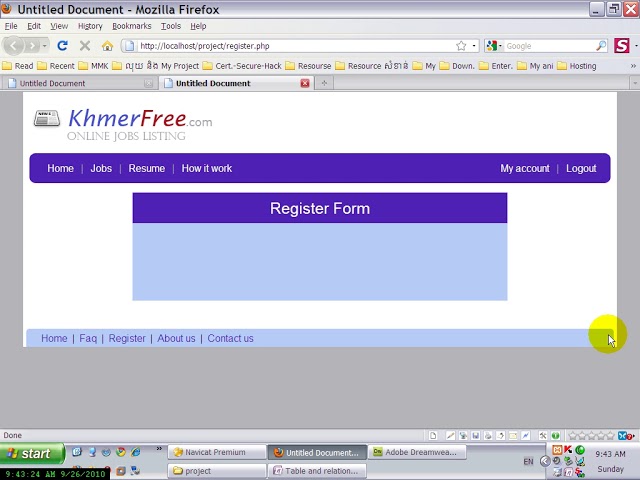
Task: Click the KhmerFree newspaper logo icon
Action: click(47, 118)
